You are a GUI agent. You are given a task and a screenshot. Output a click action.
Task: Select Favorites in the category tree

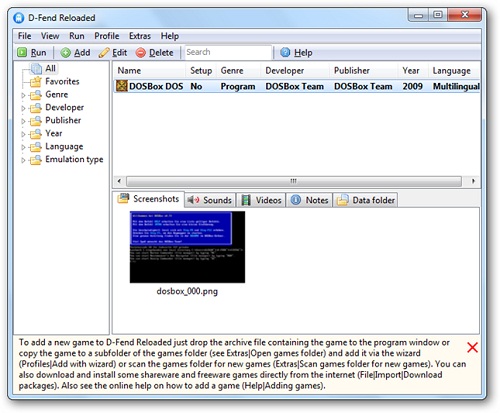tap(62, 81)
